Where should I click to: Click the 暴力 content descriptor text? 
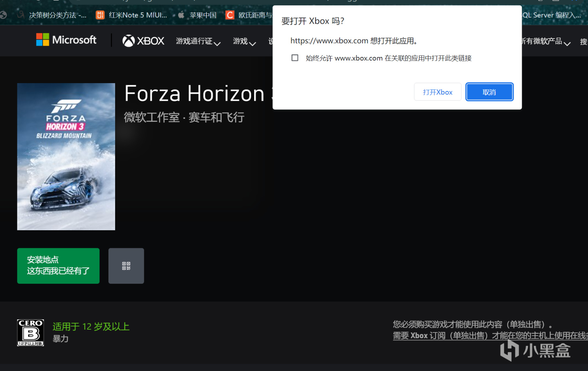click(60, 339)
